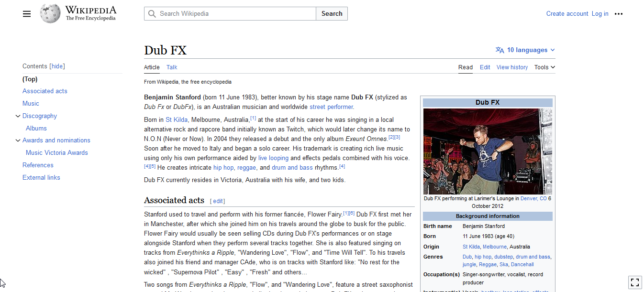
Task: Hide the Contents sidebar
Action: click(57, 66)
